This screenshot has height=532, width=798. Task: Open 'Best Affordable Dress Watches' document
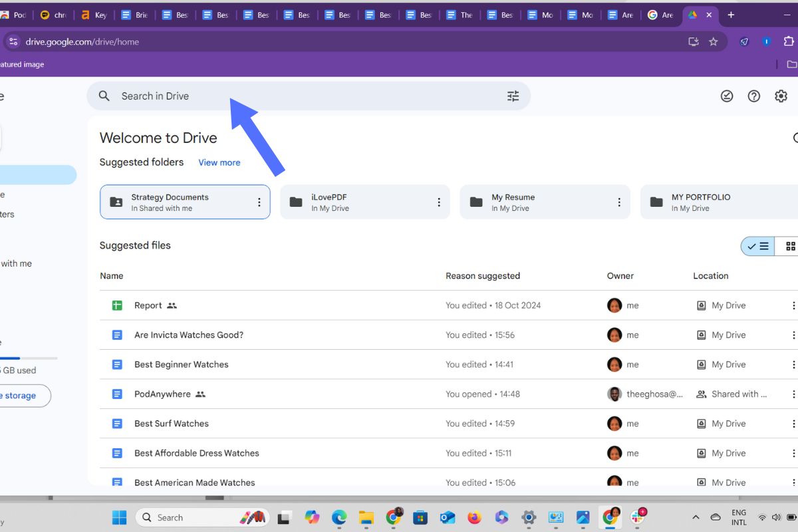197,453
